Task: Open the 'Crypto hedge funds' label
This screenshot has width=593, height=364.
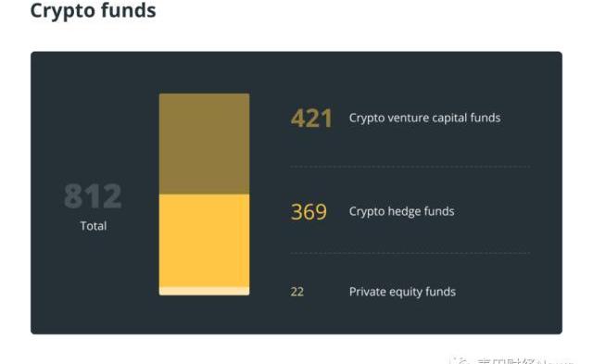Action: [401, 211]
